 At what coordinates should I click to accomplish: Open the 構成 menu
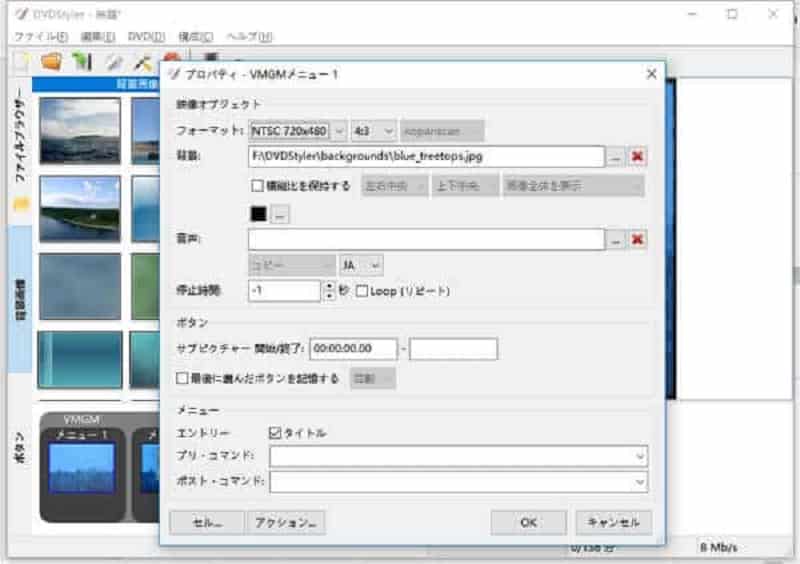tap(195, 37)
